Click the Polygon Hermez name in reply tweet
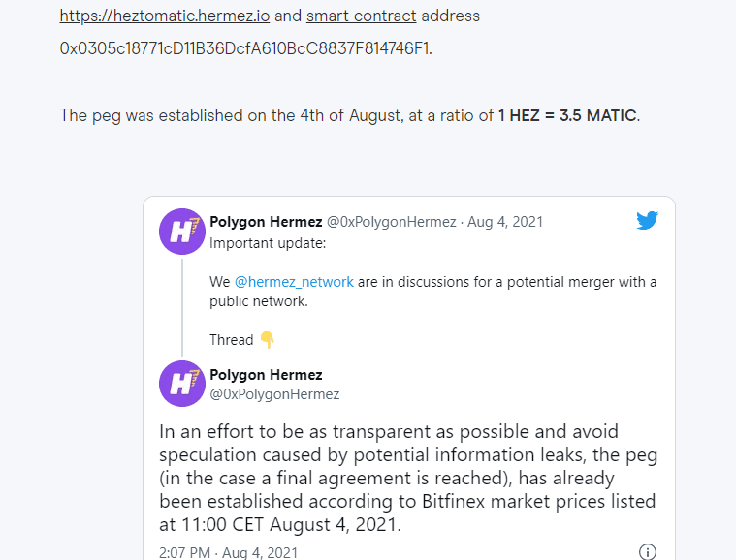736x560 pixels. (266, 375)
